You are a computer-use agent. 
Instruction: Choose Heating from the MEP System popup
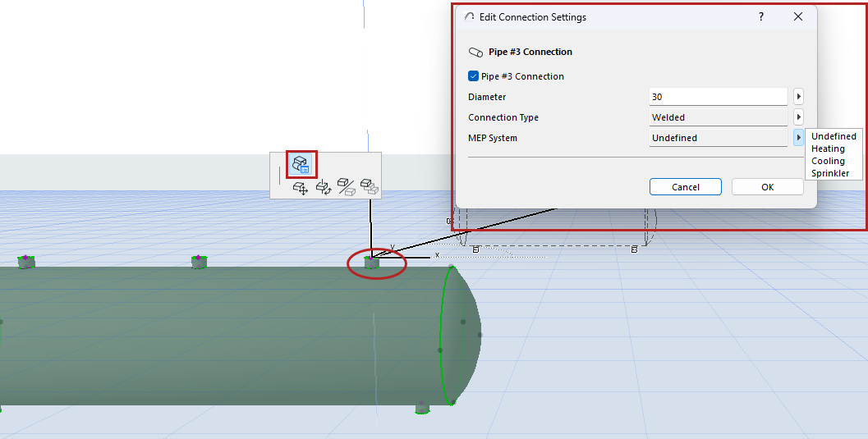click(x=828, y=149)
